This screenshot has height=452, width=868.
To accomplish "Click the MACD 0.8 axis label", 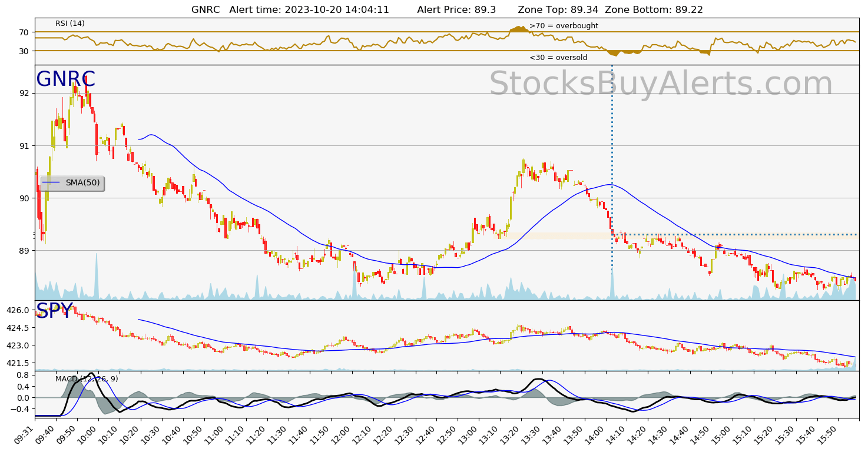I will (x=24, y=374).
